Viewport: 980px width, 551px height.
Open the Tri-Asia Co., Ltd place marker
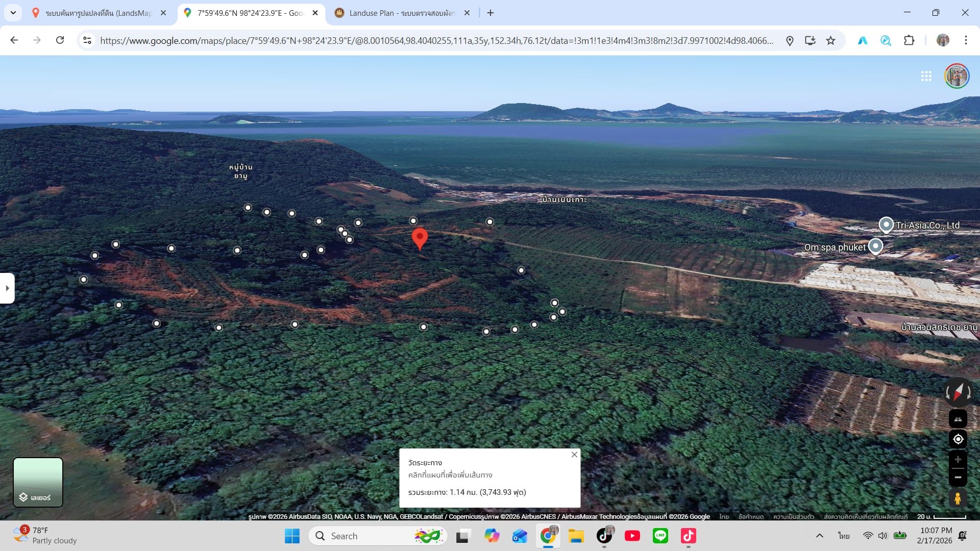tap(886, 224)
